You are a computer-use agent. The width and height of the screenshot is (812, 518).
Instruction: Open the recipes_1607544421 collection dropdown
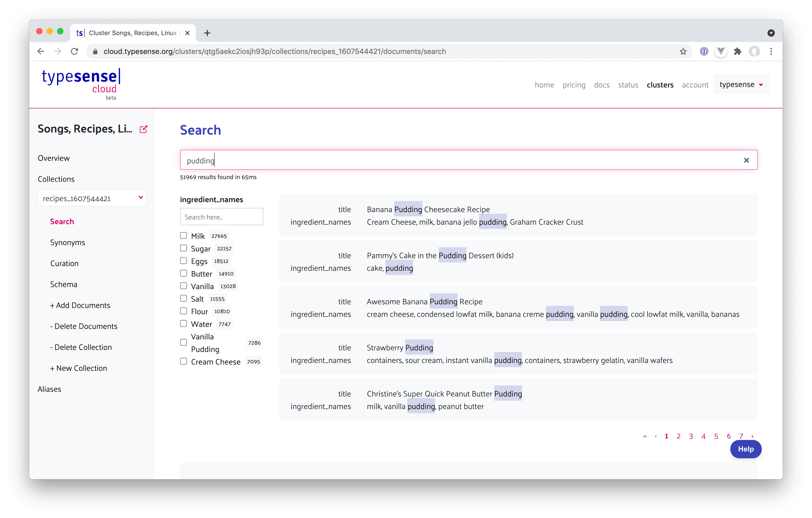[x=92, y=198]
